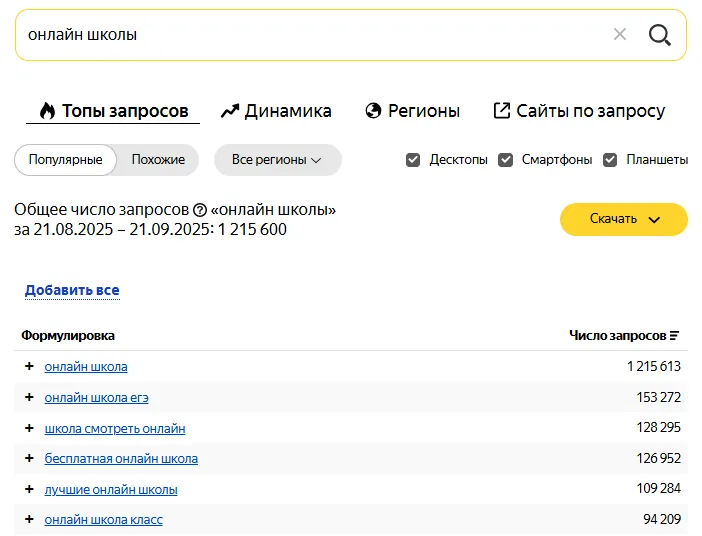Open the 'бесплатная онлайн школа' query link
The width and height of the screenshot is (702, 536).
121,459
